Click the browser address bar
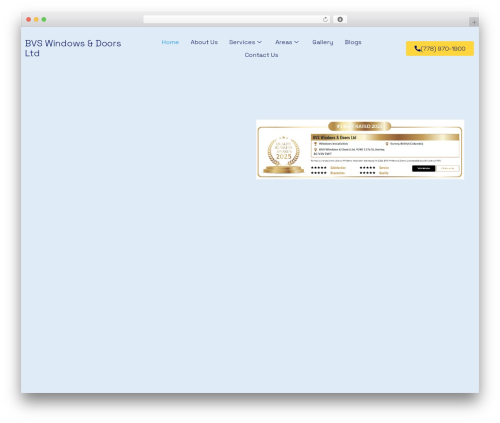500x423 pixels. tap(237, 19)
